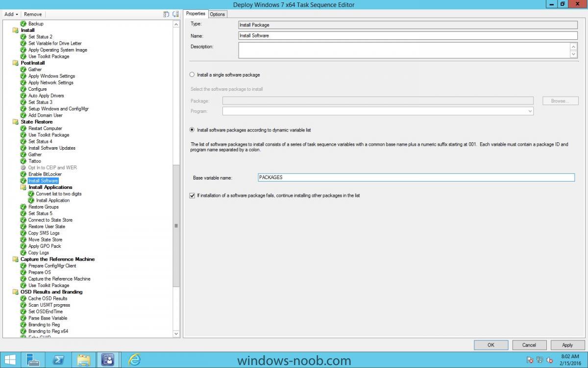588x368 pixels.
Task: Select Install a single software package option
Action: click(x=192, y=75)
